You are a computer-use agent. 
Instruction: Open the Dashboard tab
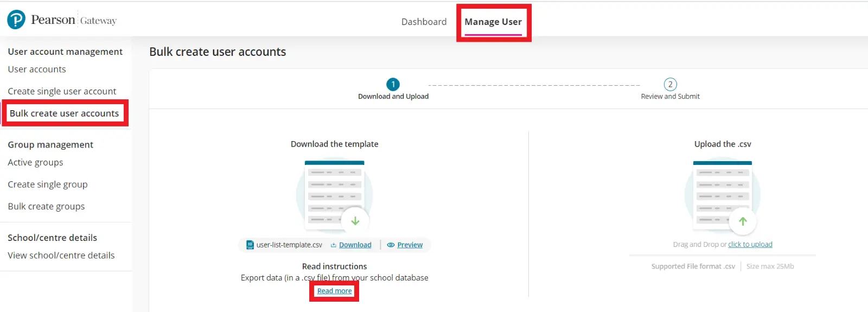click(x=424, y=22)
